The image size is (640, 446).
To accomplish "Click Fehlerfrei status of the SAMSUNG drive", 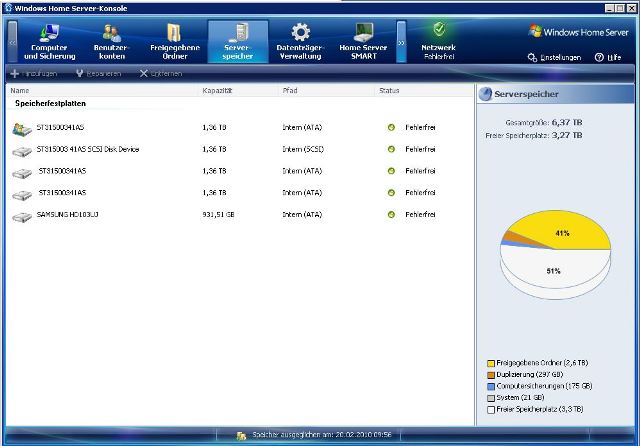I will coord(420,214).
